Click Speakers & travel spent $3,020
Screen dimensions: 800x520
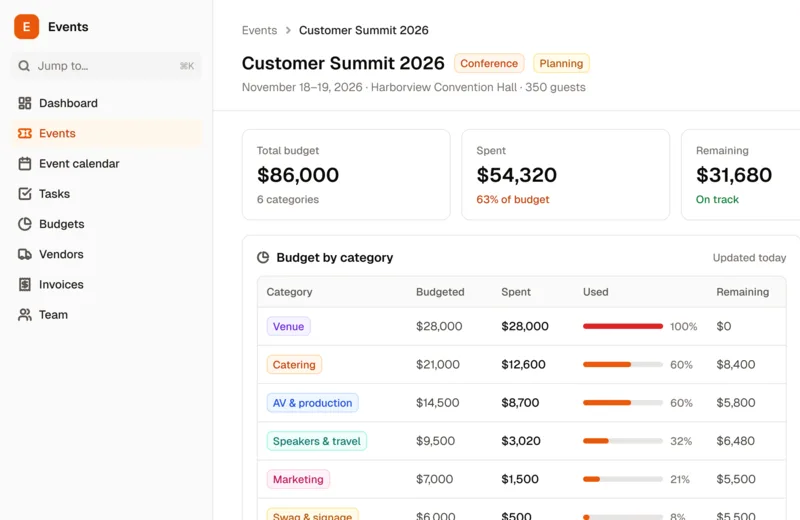(520, 441)
